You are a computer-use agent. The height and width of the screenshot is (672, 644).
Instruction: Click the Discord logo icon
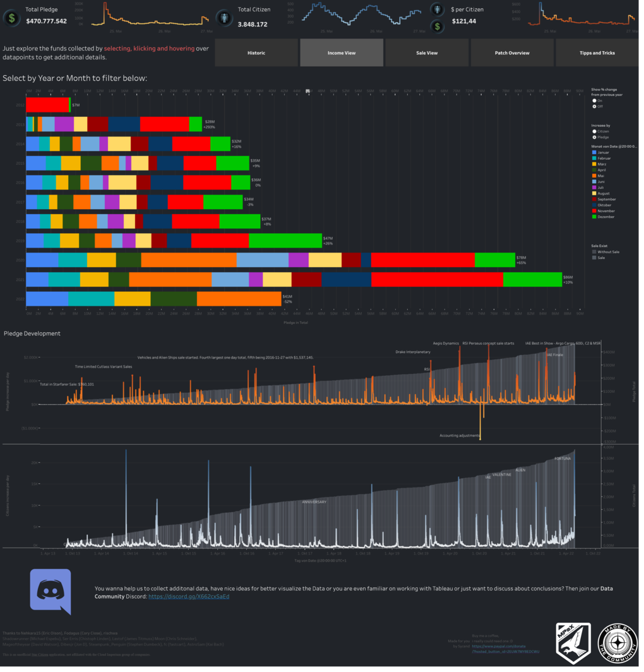51,592
